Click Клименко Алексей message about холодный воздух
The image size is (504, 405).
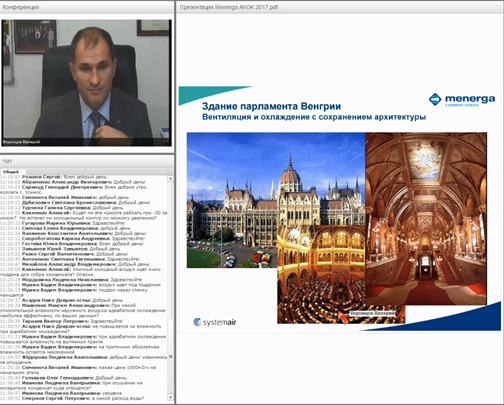[x=80, y=272]
